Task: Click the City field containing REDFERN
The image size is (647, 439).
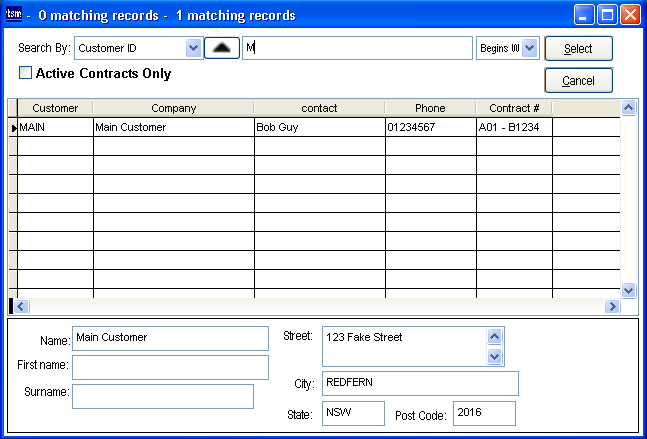Action: coord(420,383)
